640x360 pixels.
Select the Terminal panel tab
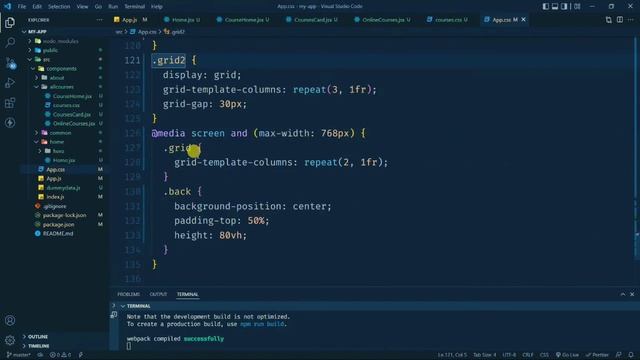(187, 294)
